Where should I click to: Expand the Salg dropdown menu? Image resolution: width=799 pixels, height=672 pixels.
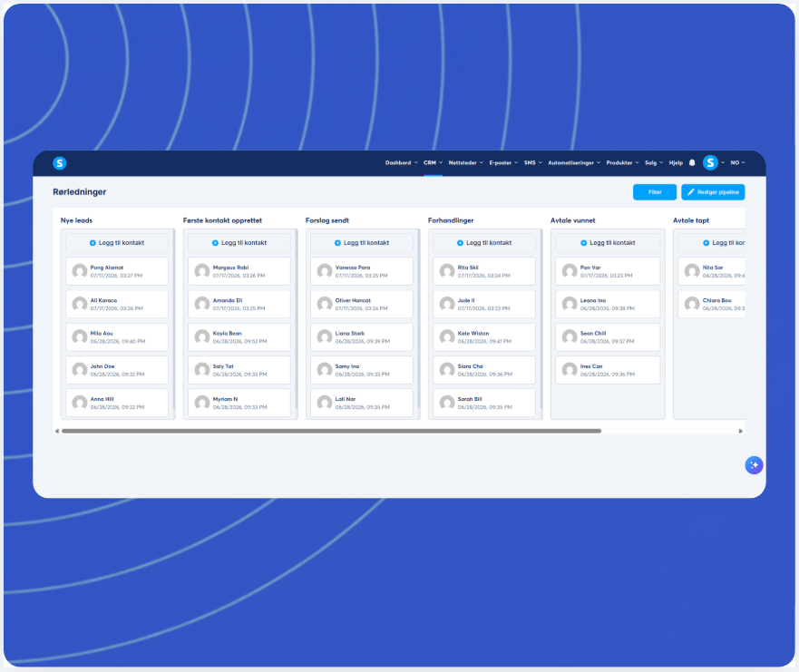click(x=654, y=163)
